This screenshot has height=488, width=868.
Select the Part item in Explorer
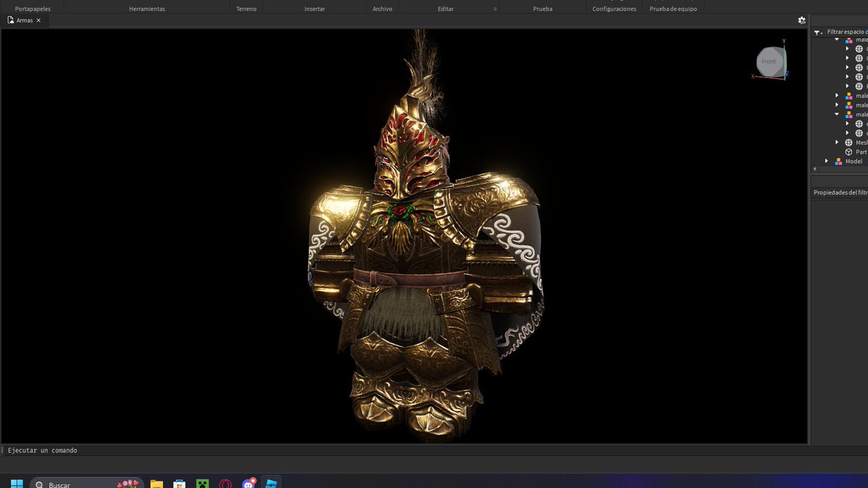[861, 152]
